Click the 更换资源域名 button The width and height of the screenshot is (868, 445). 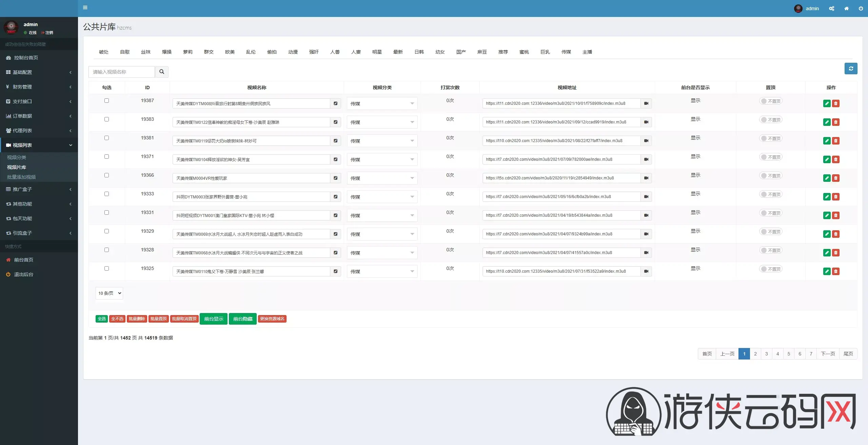pyautogui.click(x=272, y=319)
